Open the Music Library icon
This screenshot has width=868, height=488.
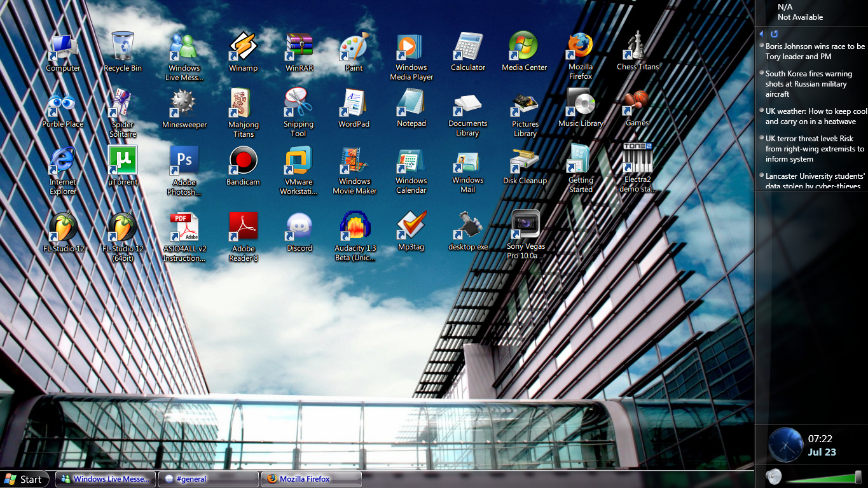581,108
